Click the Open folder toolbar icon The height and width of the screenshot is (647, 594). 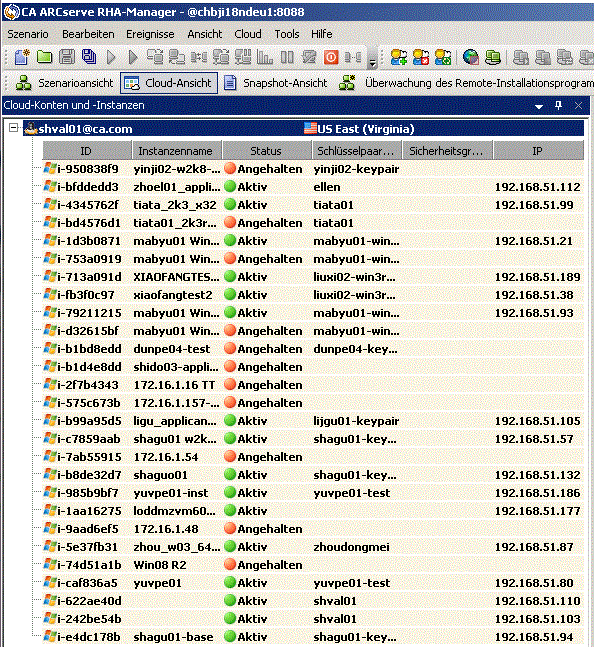coord(44,57)
